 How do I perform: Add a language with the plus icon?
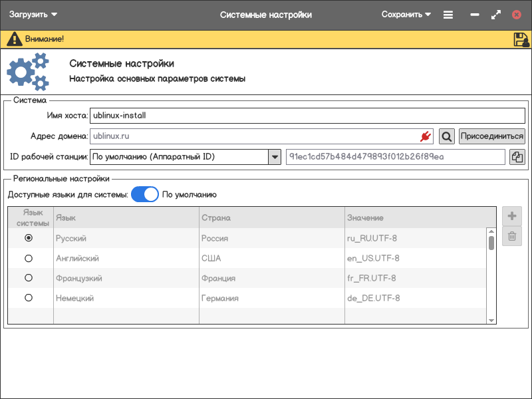512,216
